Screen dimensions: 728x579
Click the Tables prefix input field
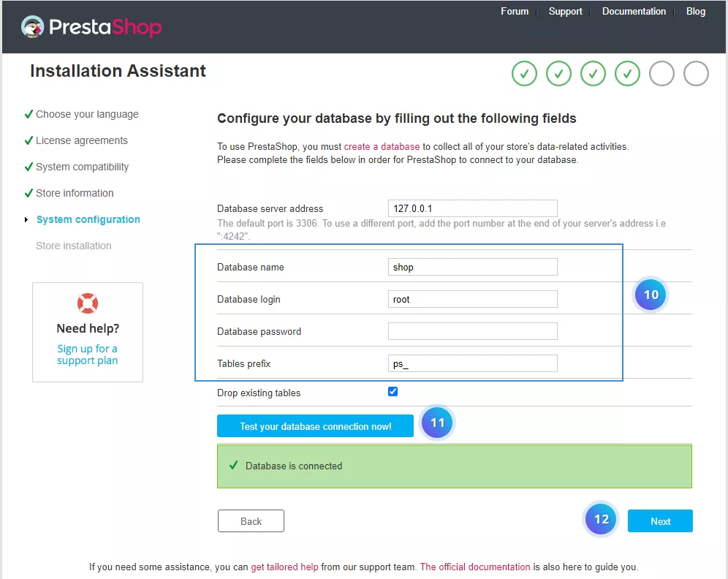tap(471, 363)
